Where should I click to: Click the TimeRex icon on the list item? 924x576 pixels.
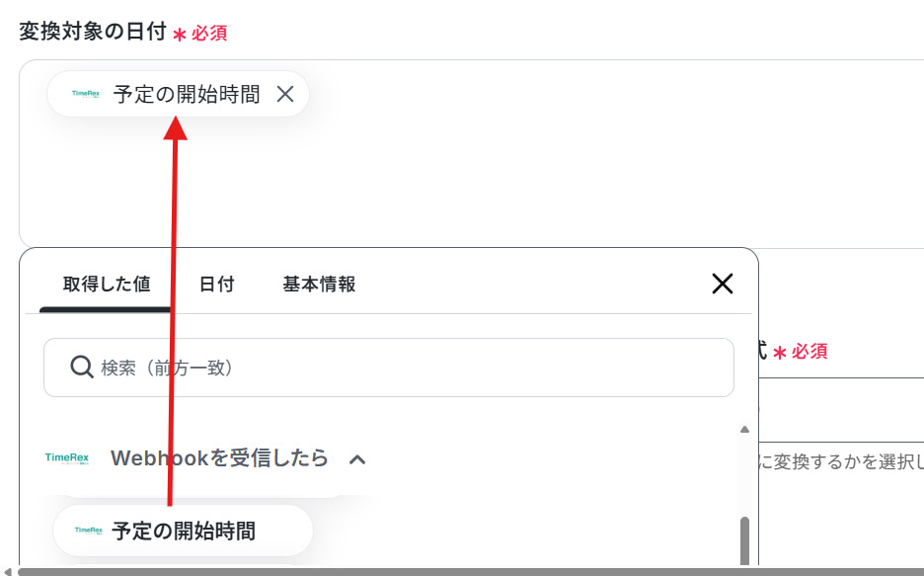89,531
